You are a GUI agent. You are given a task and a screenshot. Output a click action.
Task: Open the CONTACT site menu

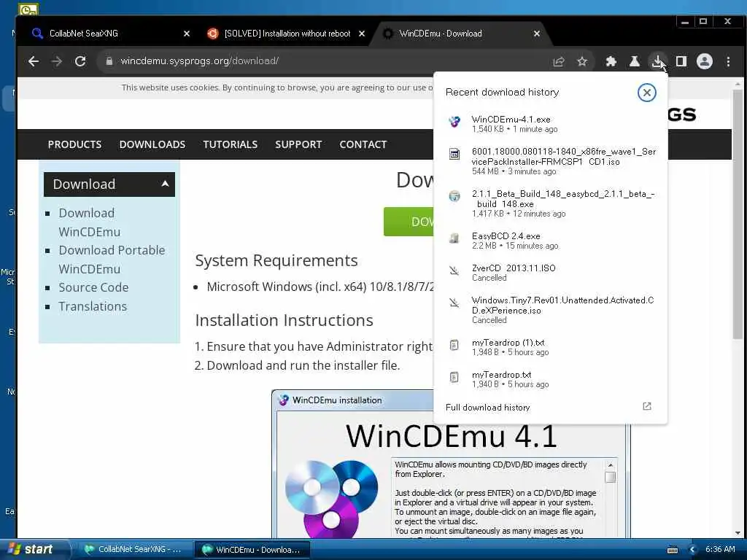tap(363, 144)
